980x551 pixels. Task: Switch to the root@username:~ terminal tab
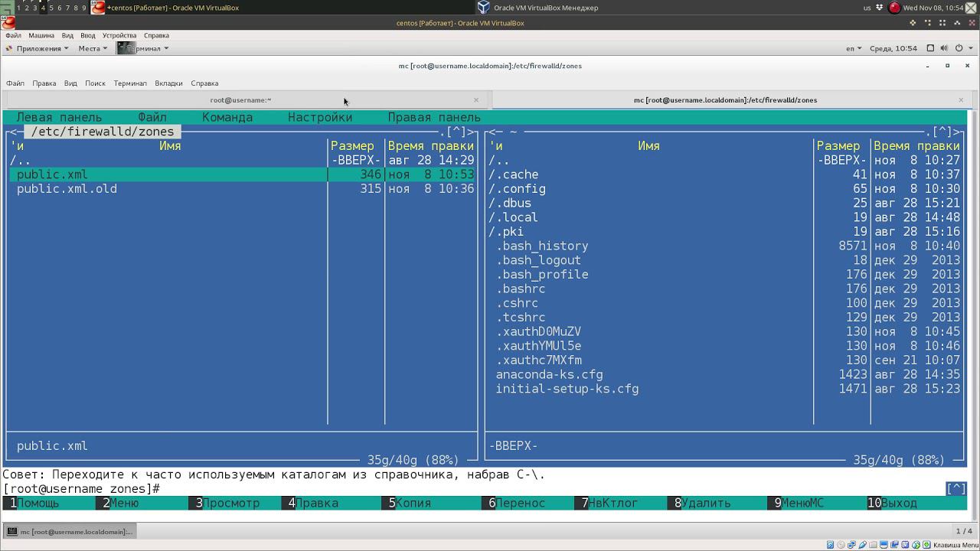(x=240, y=100)
